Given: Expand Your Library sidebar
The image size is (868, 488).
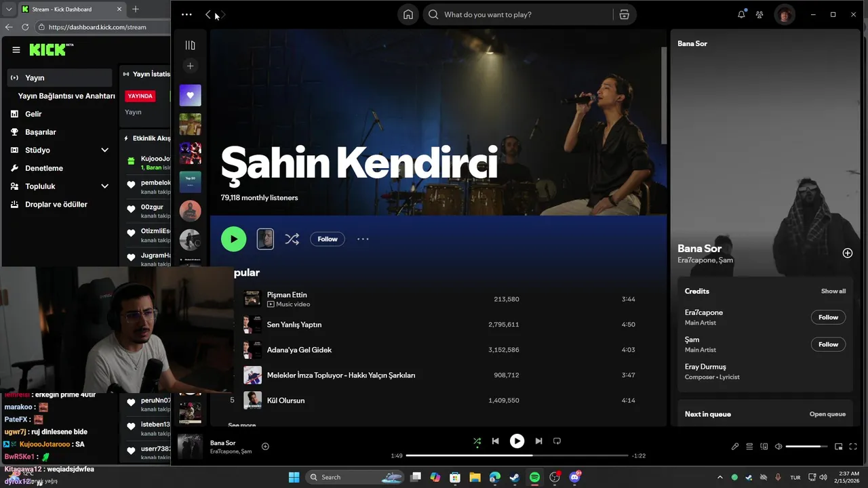Looking at the screenshot, I should [x=190, y=45].
